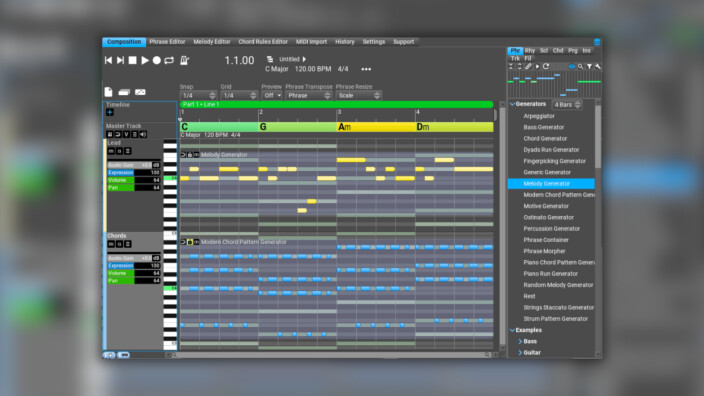Toggle the blue eye preview icon in browser

tap(572, 66)
